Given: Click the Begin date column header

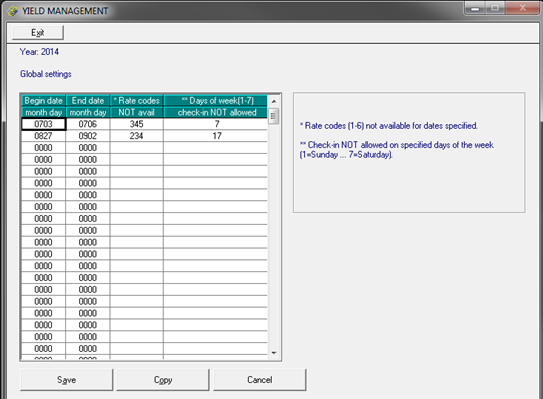Looking at the screenshot, I should (x=43, y=101).
